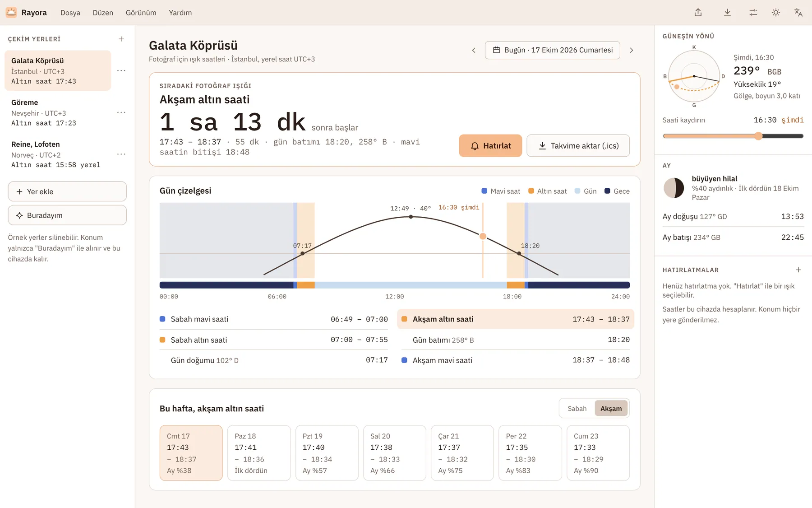Click Takvime aktar (.ics) button
The image size is (812, 508).
578,146
